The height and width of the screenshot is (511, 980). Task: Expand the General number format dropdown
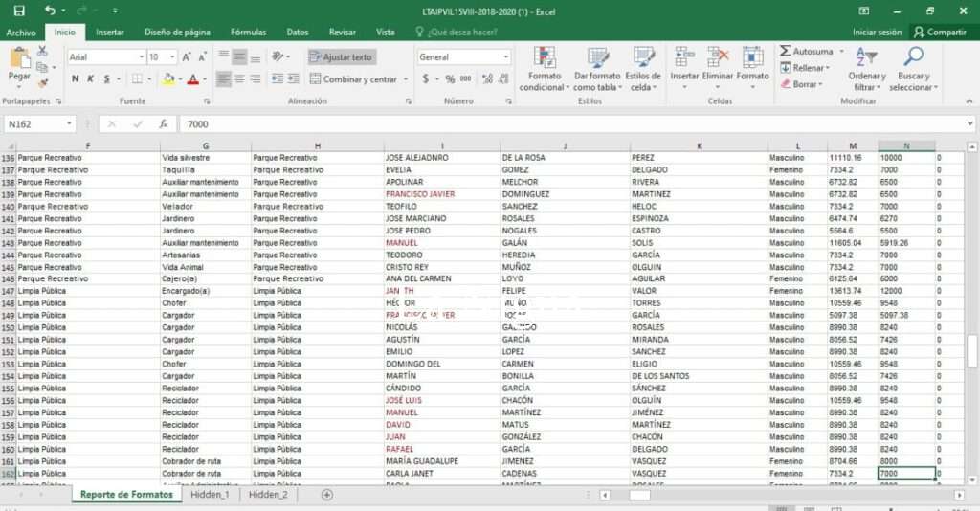point(506,57)
